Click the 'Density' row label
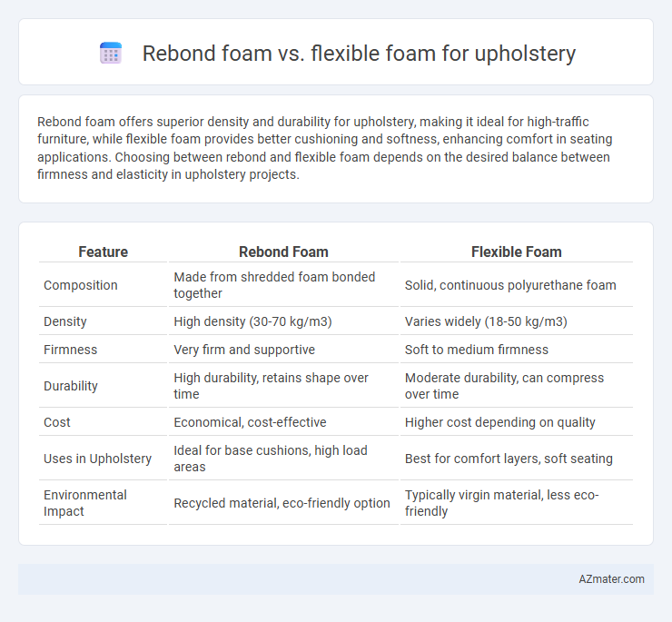 click(x=65, y=321)
